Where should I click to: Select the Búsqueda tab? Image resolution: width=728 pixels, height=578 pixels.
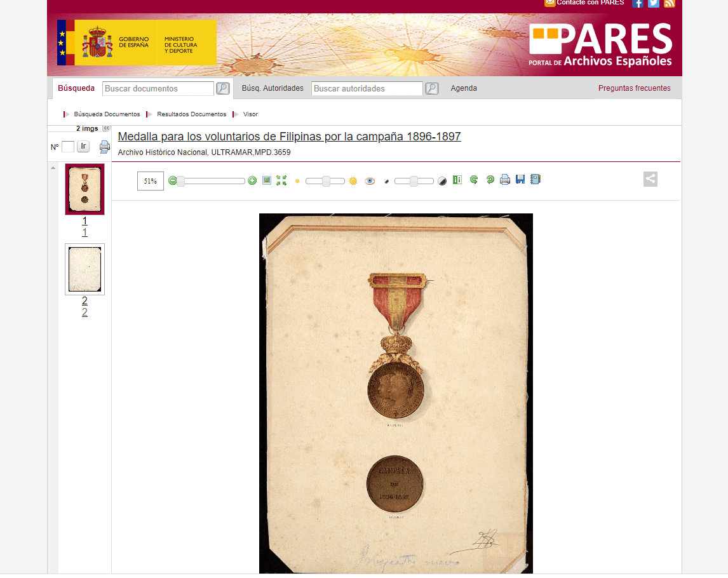click(76, 88)
